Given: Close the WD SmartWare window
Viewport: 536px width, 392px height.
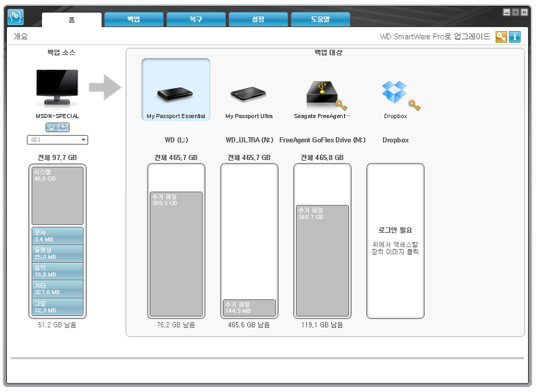Looking at the screenshot, I should (524, 12).
